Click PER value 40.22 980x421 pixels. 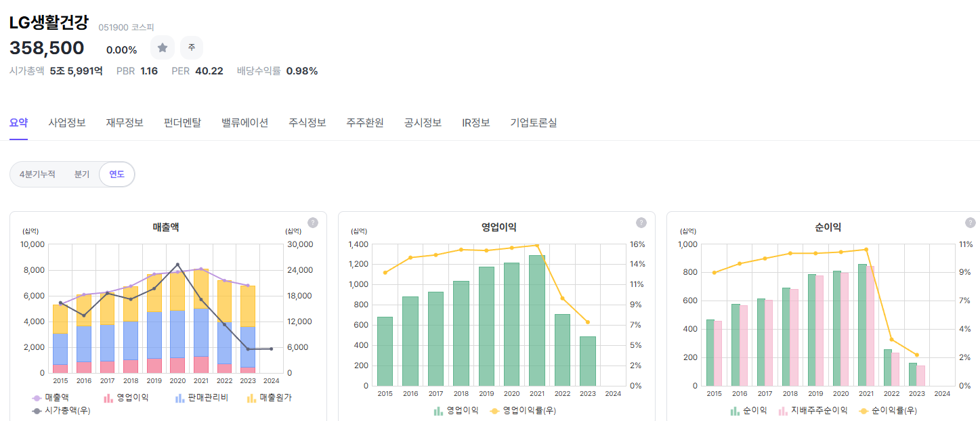coord(209,70)
